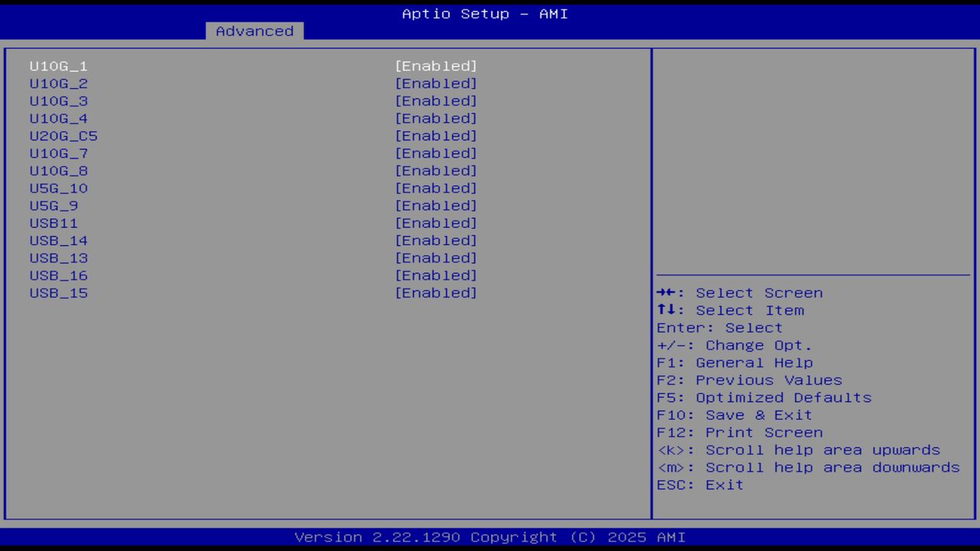Switch to the Advanced tab
The image size is (980, 551).
[254, 31]
